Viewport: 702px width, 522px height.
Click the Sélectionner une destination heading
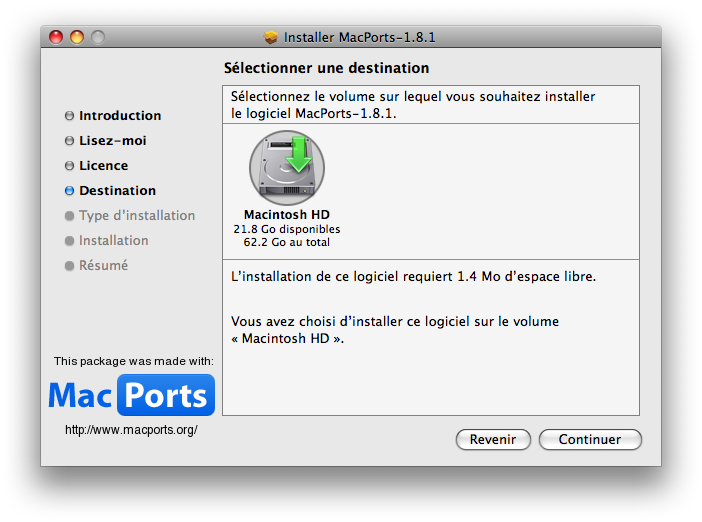click(x=326, y=69)
